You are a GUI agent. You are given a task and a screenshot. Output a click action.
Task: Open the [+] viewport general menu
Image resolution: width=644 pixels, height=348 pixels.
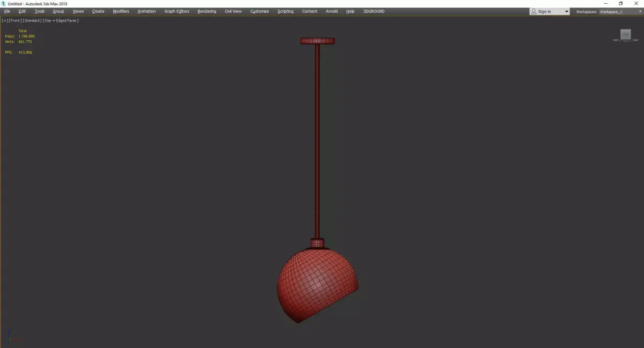(x=5, y=20)
